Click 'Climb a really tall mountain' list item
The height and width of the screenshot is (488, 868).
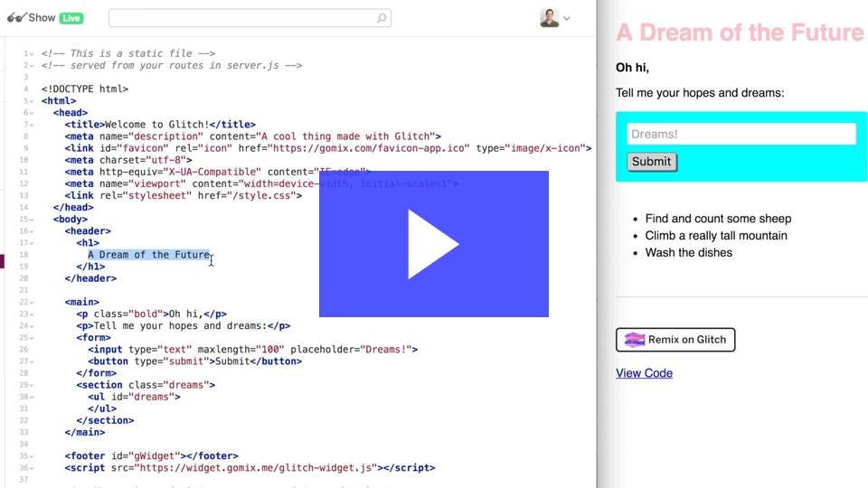[716, 236]
